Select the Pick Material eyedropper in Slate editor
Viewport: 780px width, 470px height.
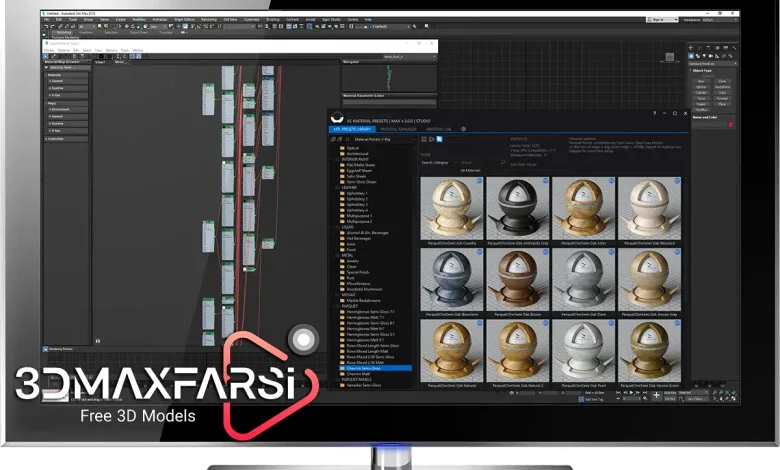point(53,56)
